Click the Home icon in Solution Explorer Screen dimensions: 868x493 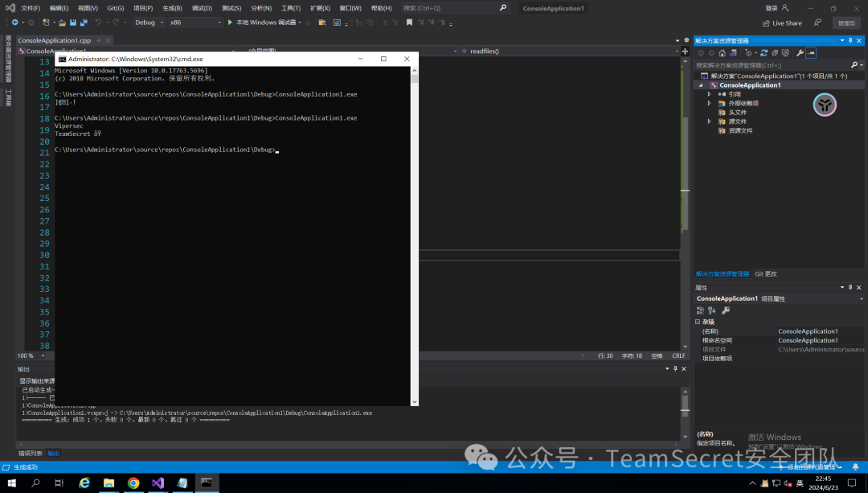(x=722, y=53)
